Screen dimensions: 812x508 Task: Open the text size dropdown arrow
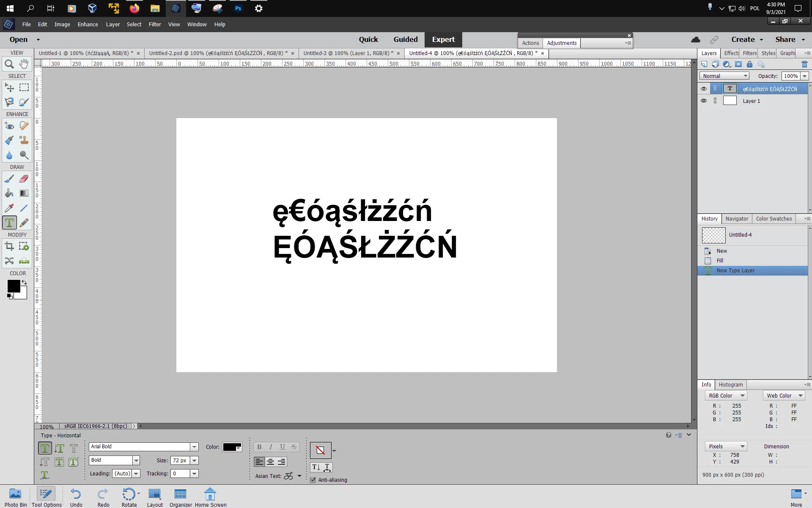[194, 461]
